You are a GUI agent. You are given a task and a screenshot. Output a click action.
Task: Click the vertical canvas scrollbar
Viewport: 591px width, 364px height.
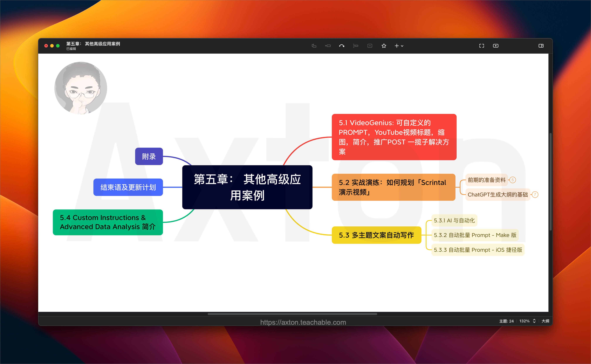(550, 182)
